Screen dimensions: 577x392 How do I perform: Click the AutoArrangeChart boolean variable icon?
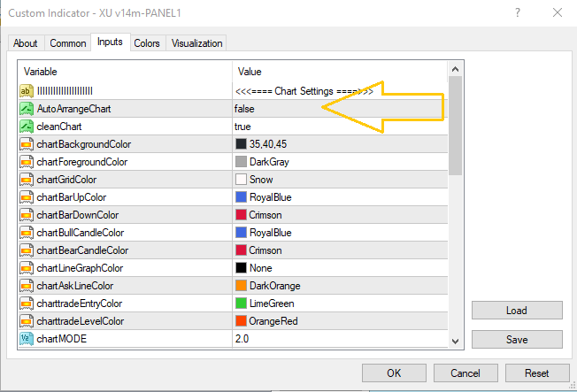[27, 109]
